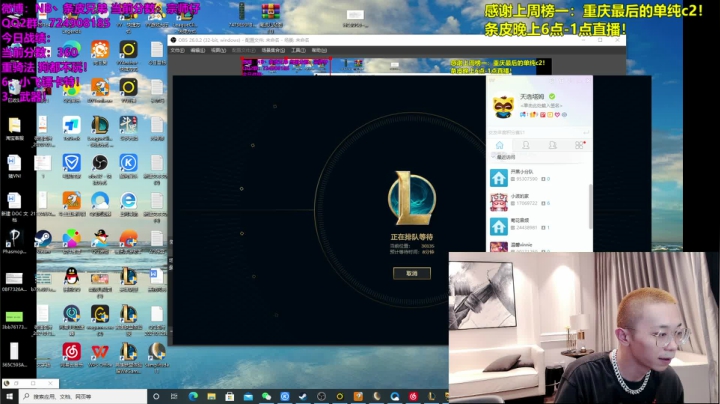Open the OBS Studio desktop shortcut
This screenshot has height=404, width=720.
(x=100, y=163)
